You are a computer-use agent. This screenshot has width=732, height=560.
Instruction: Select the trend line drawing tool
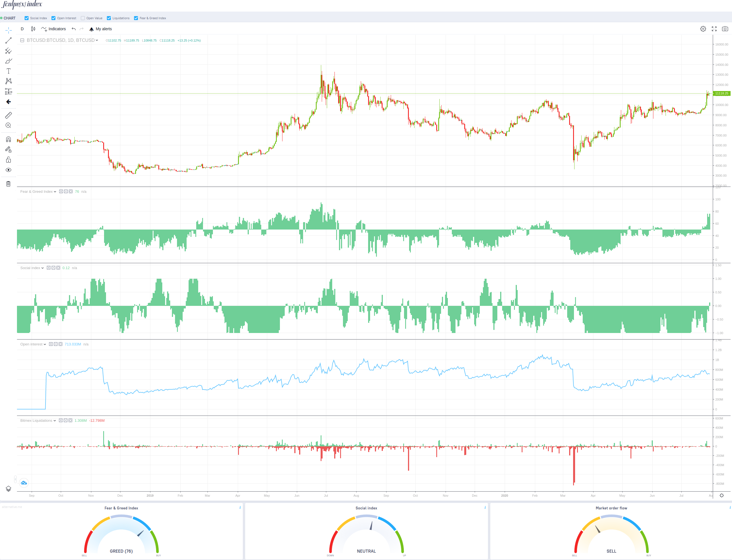point(8,41)
